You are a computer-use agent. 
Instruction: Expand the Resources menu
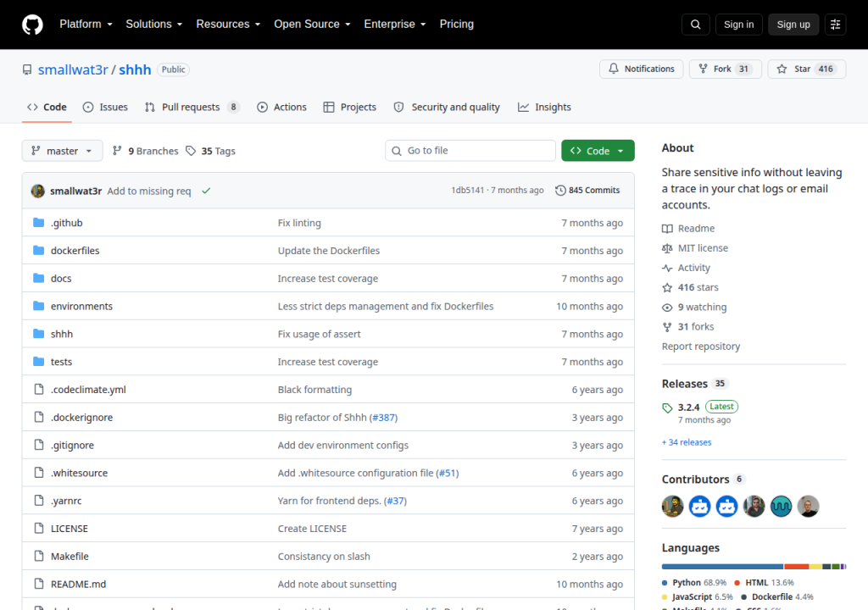point(228,25)
